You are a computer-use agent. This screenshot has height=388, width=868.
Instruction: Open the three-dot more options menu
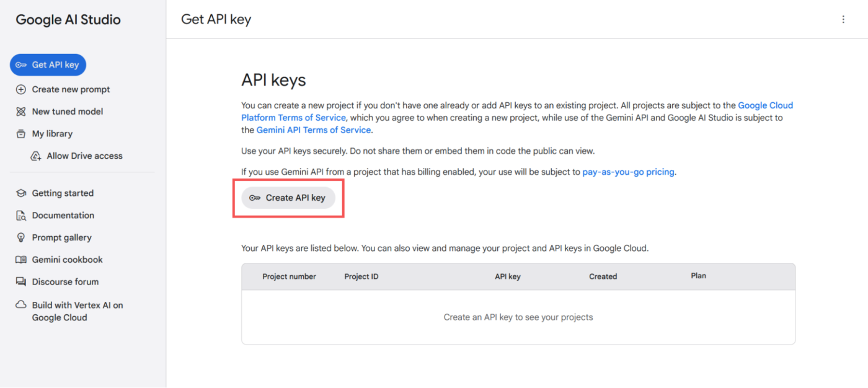[843, 19]
